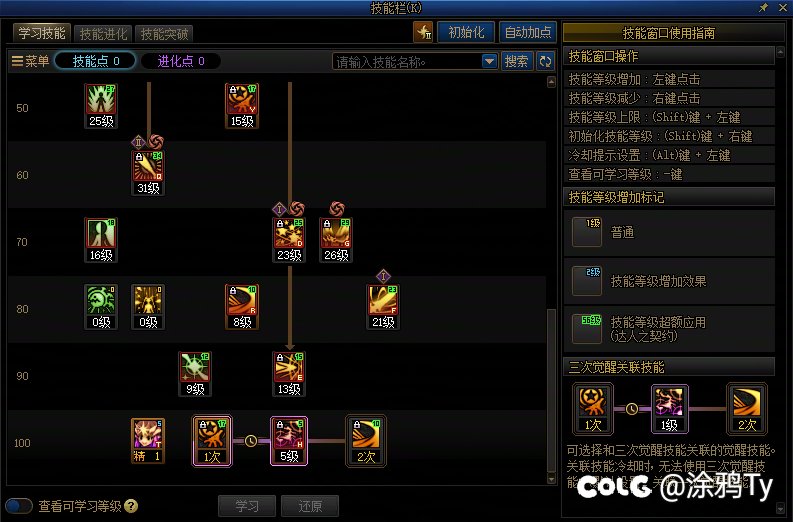This screenshot has width=793, height=522.
Task: Switch to the 技能突破 tab
Action: [164, 34]
